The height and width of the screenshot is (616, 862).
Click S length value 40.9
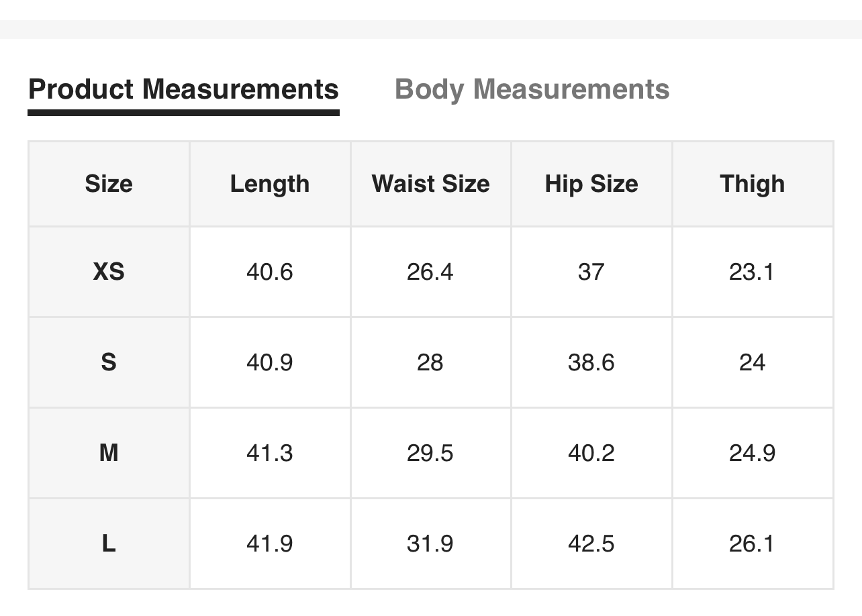[270, 362]
